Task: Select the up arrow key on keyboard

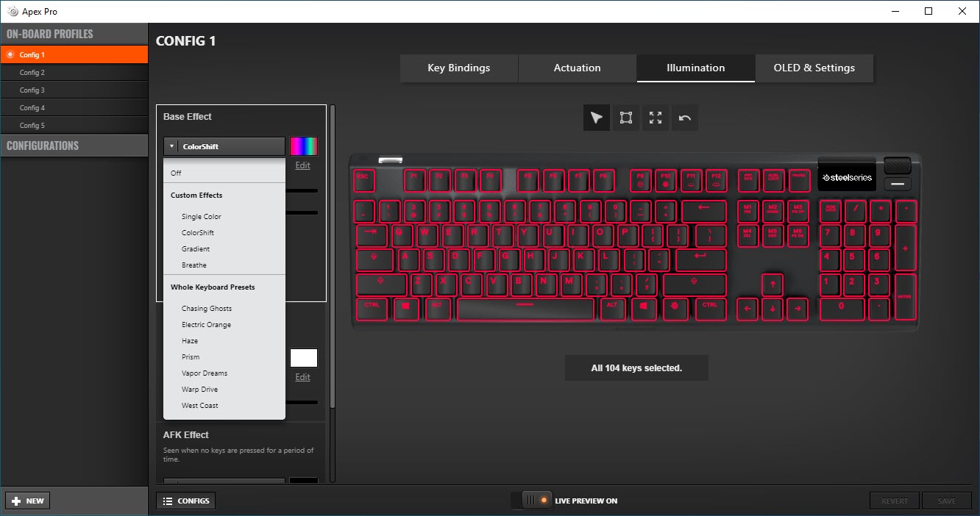Action: 772,284
